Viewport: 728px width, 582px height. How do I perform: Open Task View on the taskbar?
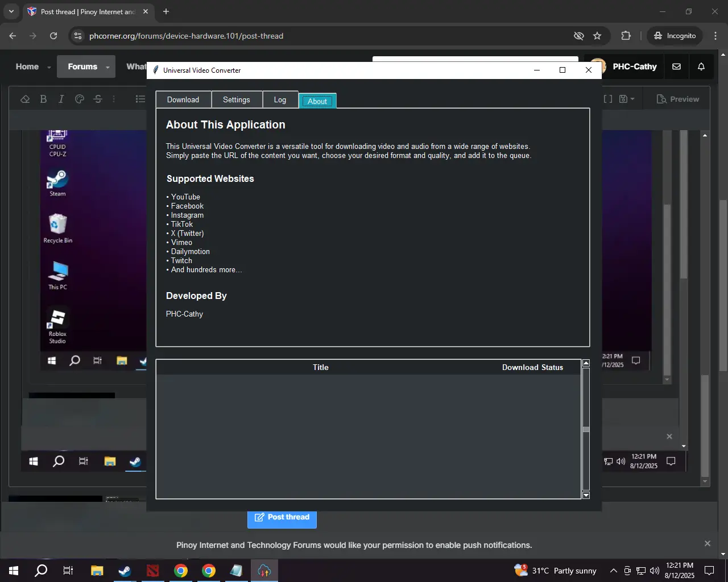pyautogui.click(x=68, y=571)
